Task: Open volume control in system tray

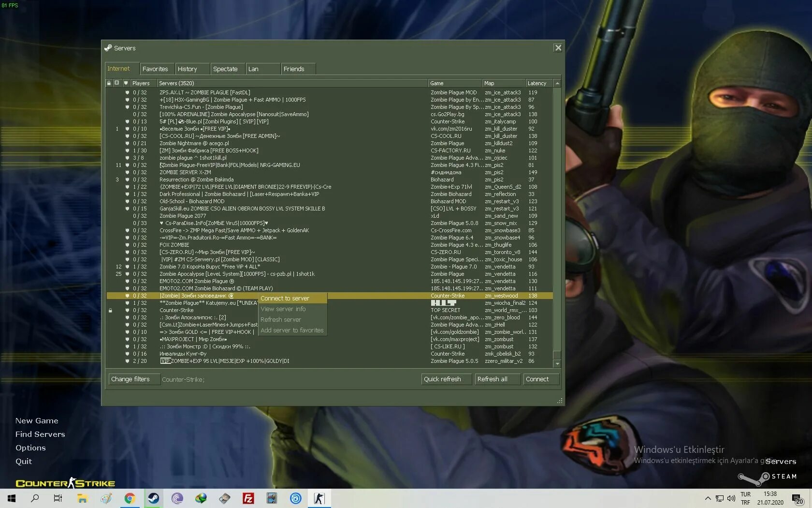Action: click(731, 498)
